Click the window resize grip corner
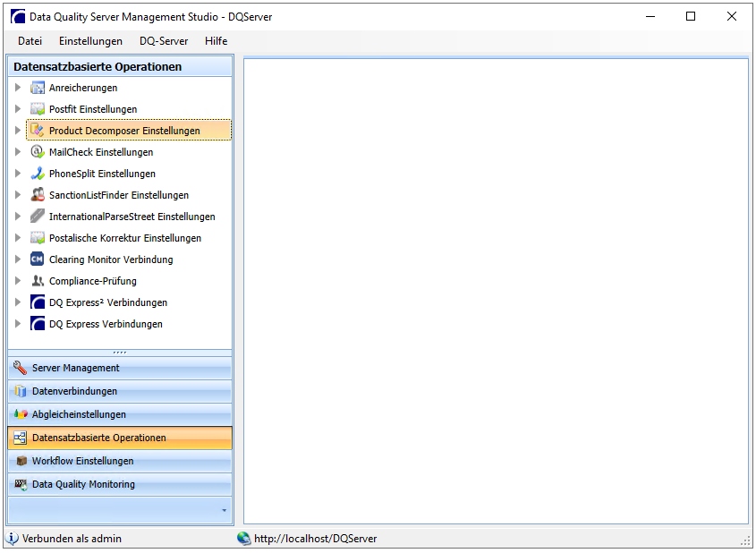The image size is (756, 553). (x=746, y=541)
